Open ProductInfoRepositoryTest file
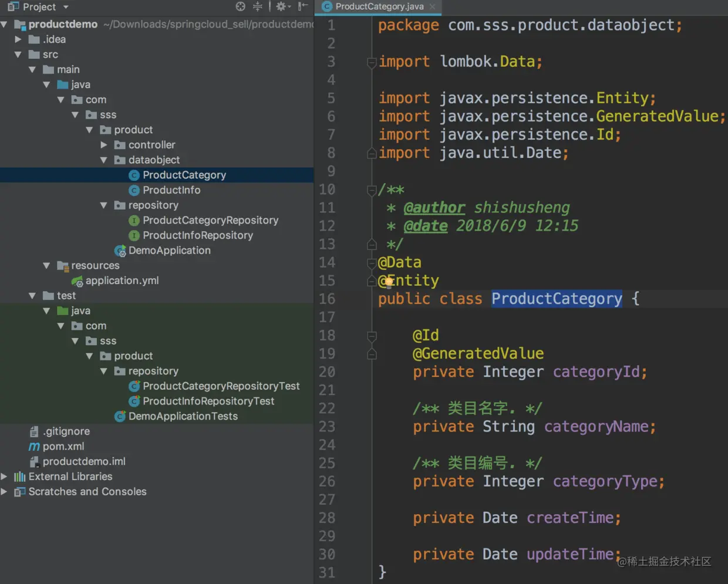 click(208, 401)
